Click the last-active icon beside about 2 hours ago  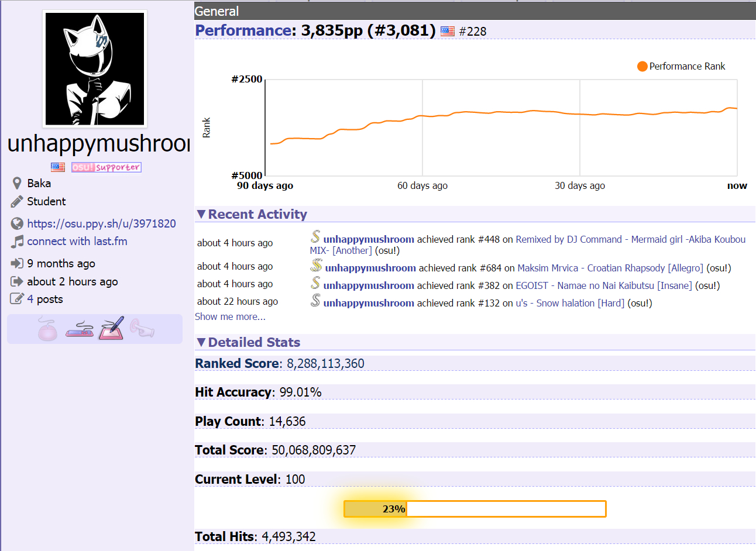coord(17,282)
